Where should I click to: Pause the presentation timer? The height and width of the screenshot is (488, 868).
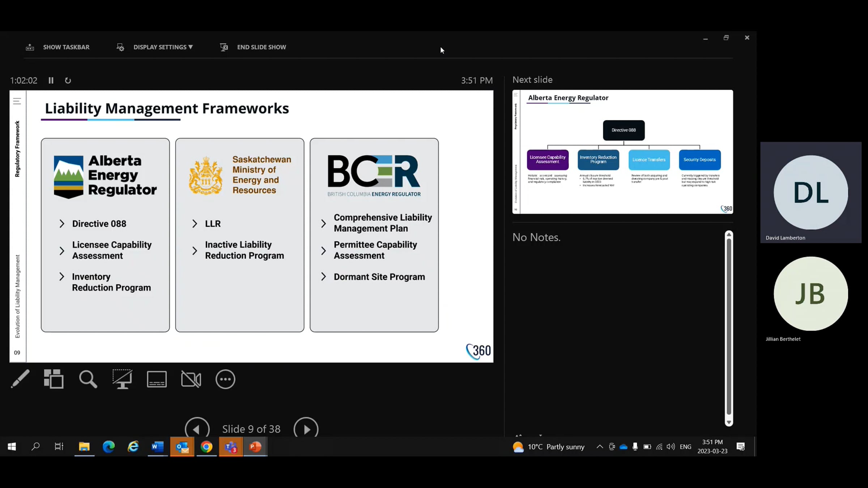click(x=51, y=80)
